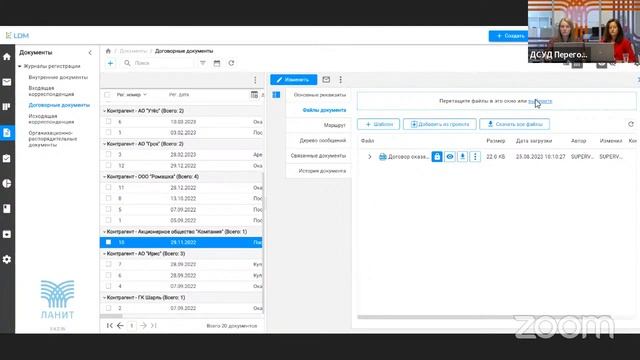This screenshot has width=640, height=360.
Task: Check the row dated 03.02.2023
Action: pyautogui.click(x=108, y=133)
